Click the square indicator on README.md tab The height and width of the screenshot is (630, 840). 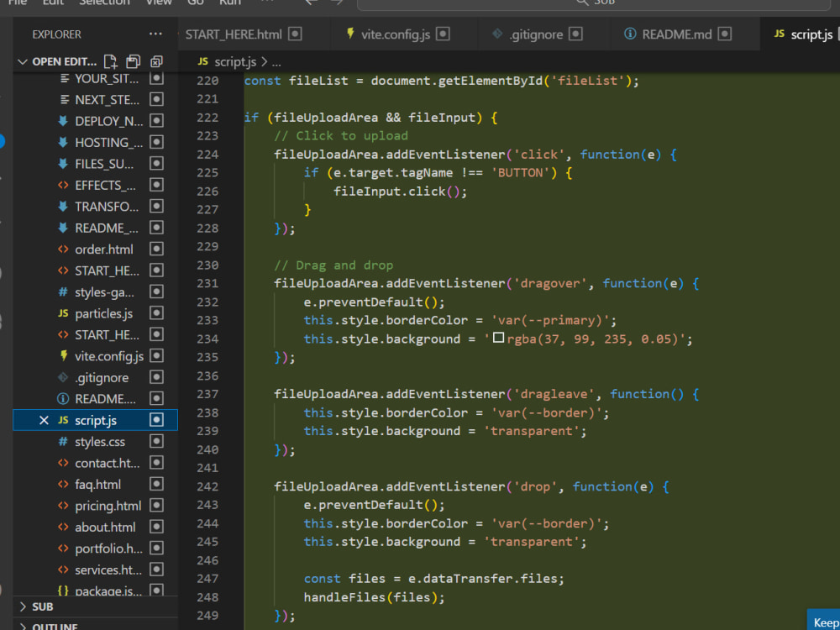pyautogui.click(x=725, y=34)
